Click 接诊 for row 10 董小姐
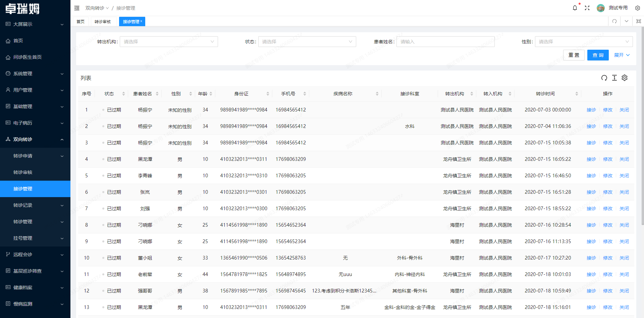Screen dimensions: 644x318 click(591, 258)
